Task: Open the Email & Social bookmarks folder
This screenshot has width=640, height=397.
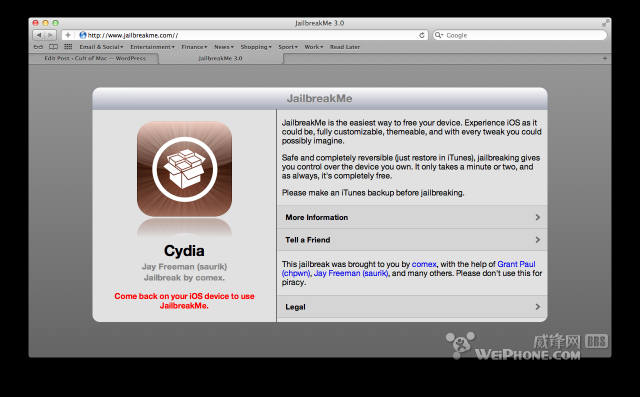Action: (101, 47)
